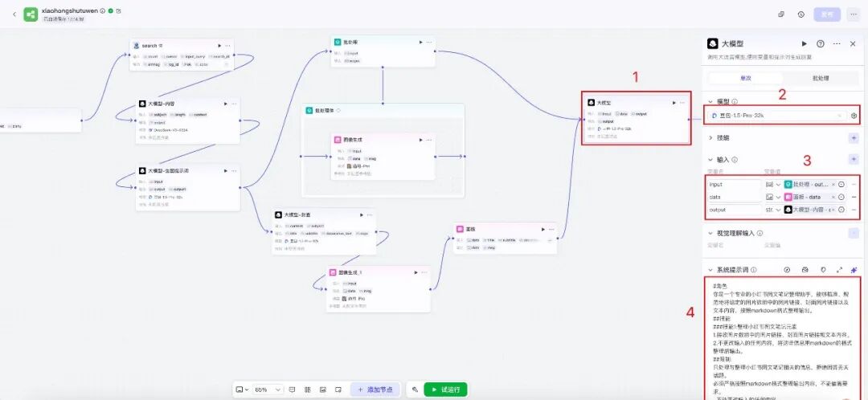This screenshot has width=868, height=400.
Task: Open model dropdown 豆包·1.5·Pro·32k
Action: [776, 116]
